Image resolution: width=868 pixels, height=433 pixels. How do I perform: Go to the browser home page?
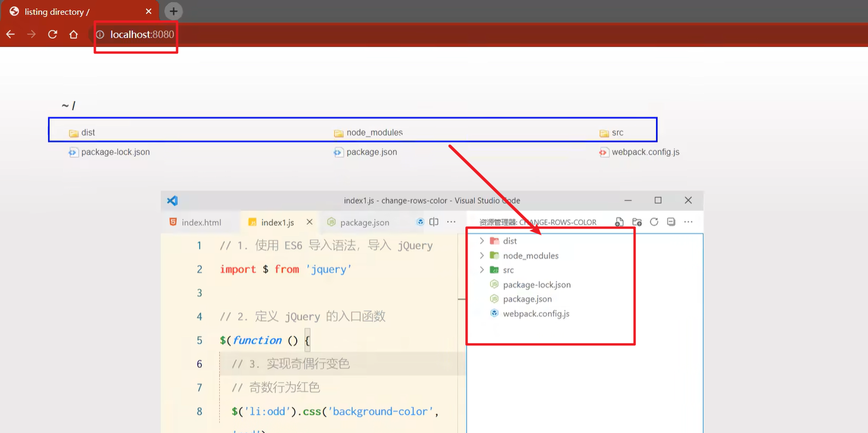coord(73,35)
